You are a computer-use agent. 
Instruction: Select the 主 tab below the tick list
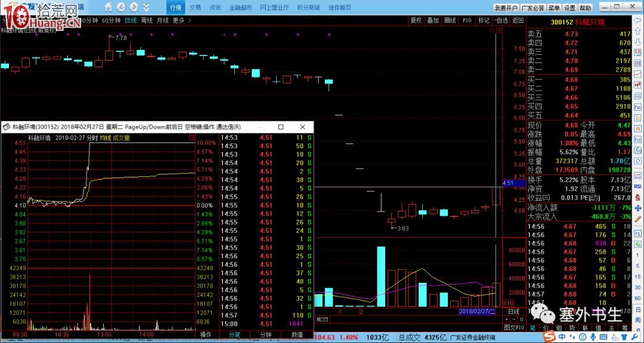(x=612, y=328)
